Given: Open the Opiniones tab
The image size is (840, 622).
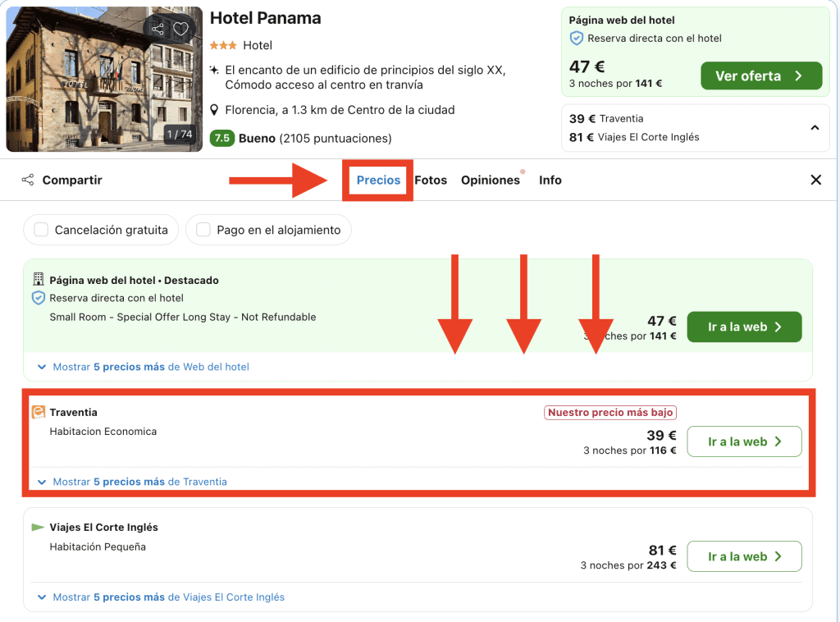Looking at the screenshot, I should tap(490, 180).
